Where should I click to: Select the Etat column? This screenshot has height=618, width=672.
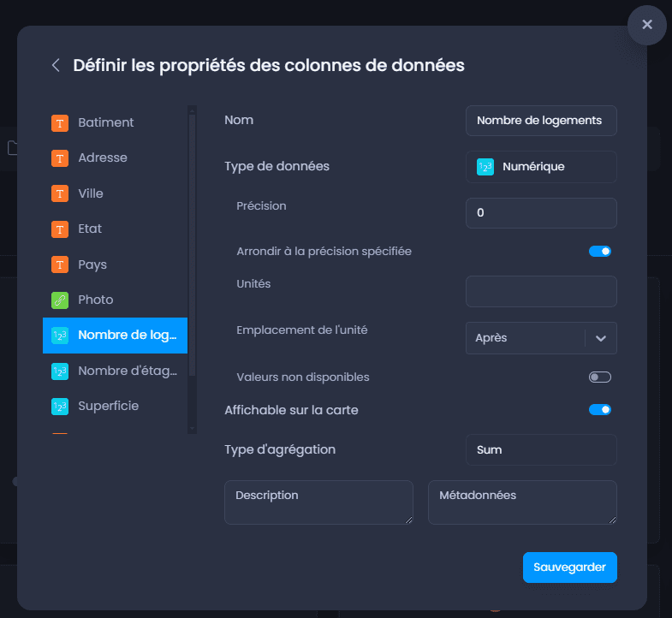click(115, 229)
